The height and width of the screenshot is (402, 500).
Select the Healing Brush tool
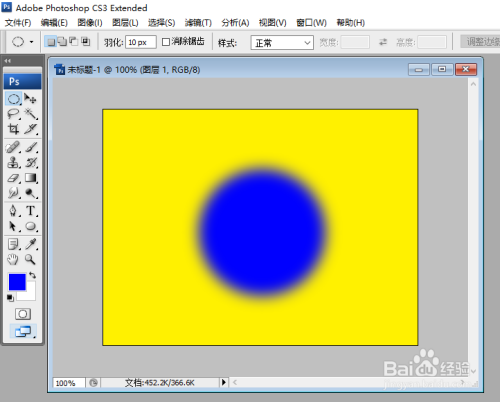pos(14,147)
